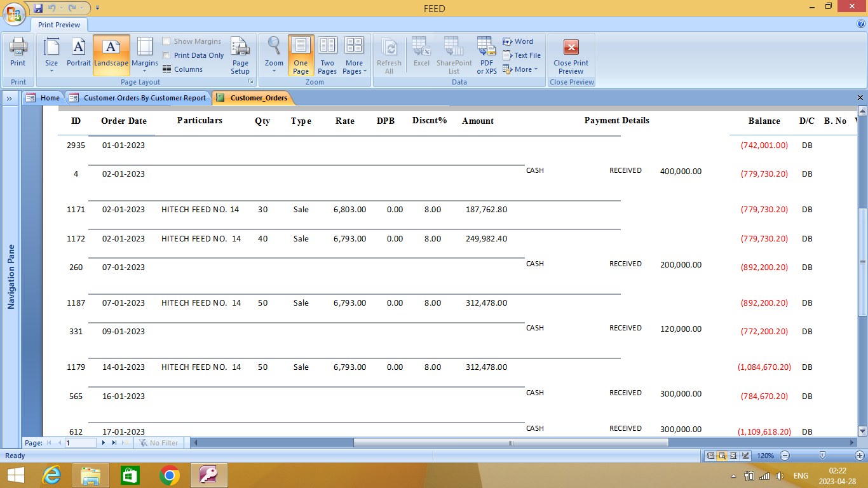Export to Text File

(522, 55)
